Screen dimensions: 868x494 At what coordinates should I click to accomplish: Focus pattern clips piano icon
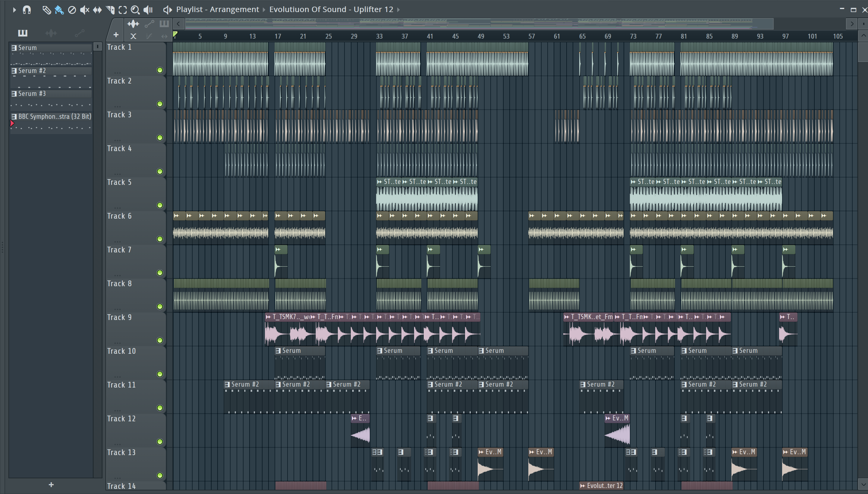164,24
